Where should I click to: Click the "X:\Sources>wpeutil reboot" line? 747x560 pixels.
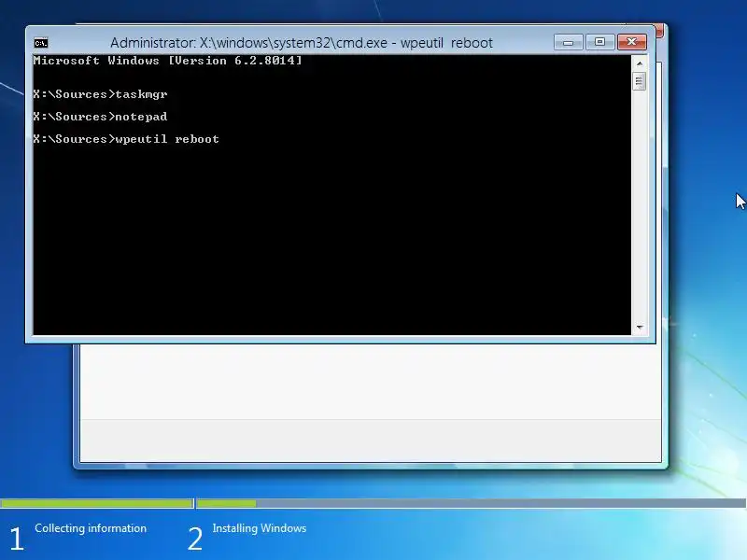126,139
